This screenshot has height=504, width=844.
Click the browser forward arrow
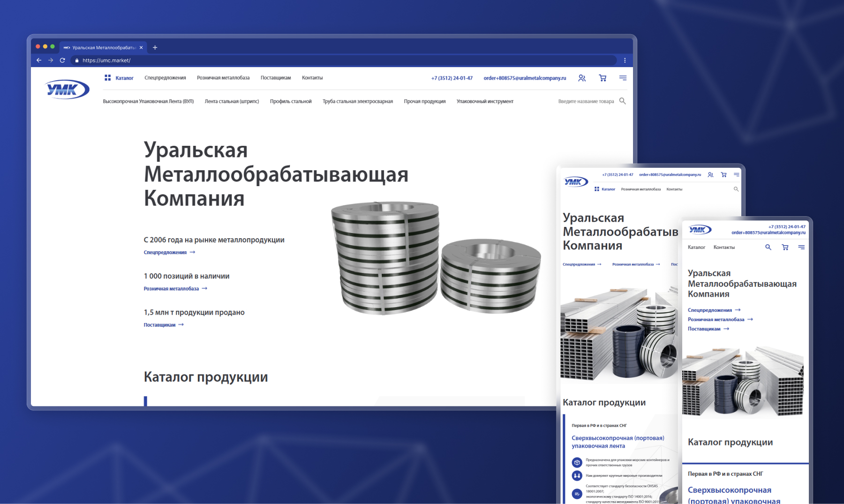click(51, 60)
